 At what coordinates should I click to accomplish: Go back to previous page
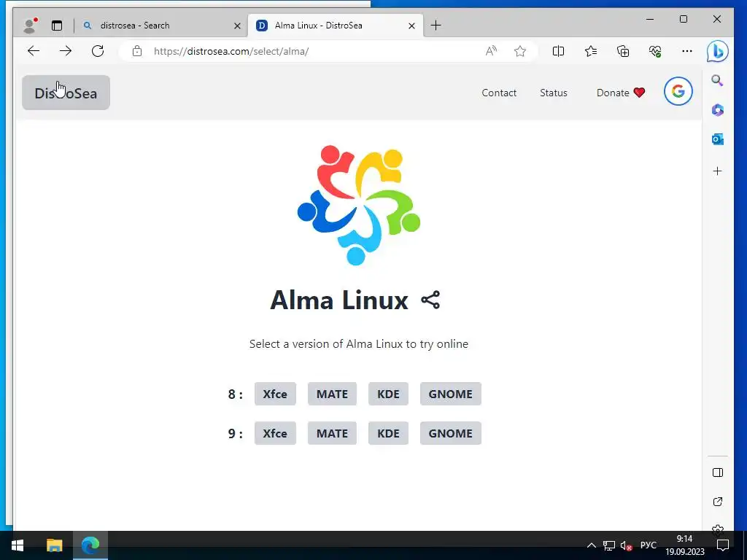pos(34,51)
